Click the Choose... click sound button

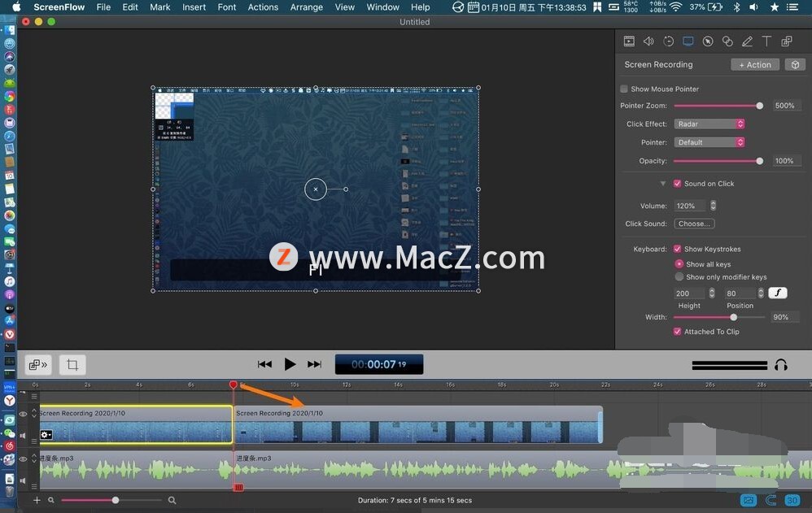tap(694, 224)
